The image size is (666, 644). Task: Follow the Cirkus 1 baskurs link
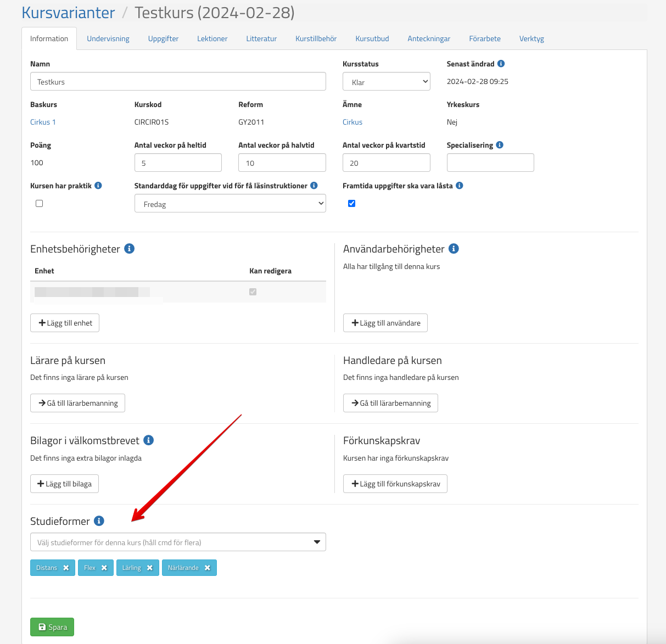point(43,122)
